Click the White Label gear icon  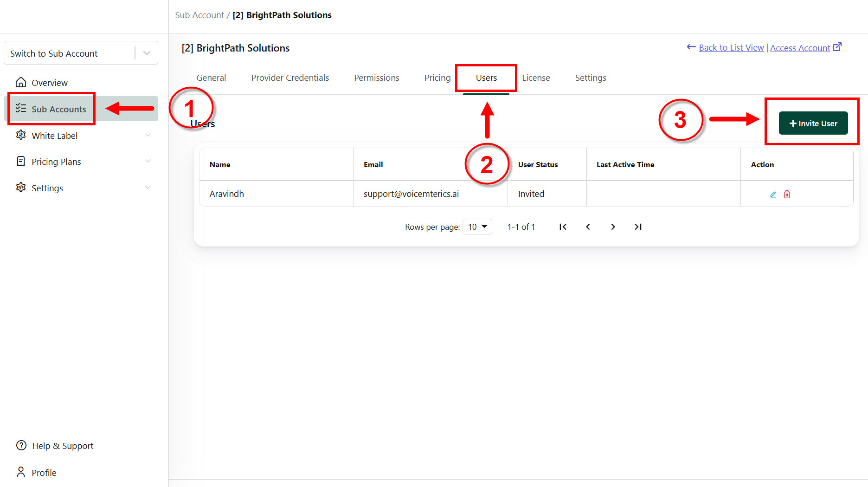point(21,135)
